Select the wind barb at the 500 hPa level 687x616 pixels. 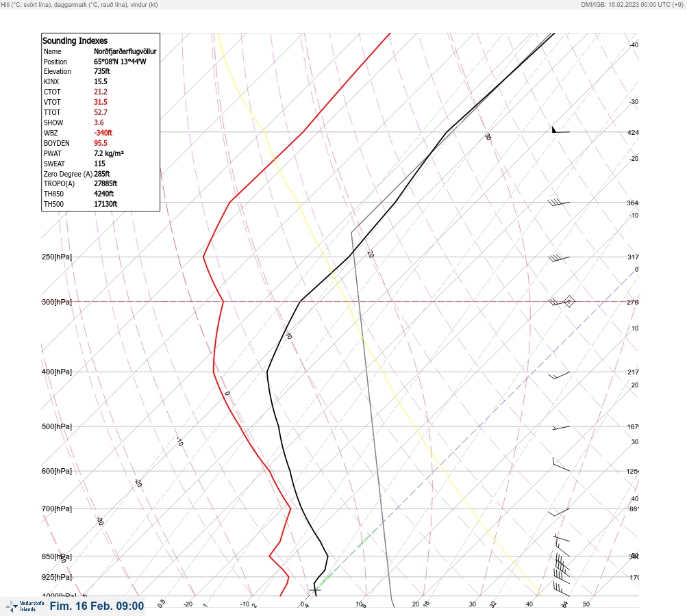pyautogui.click(x=561, y=427)
